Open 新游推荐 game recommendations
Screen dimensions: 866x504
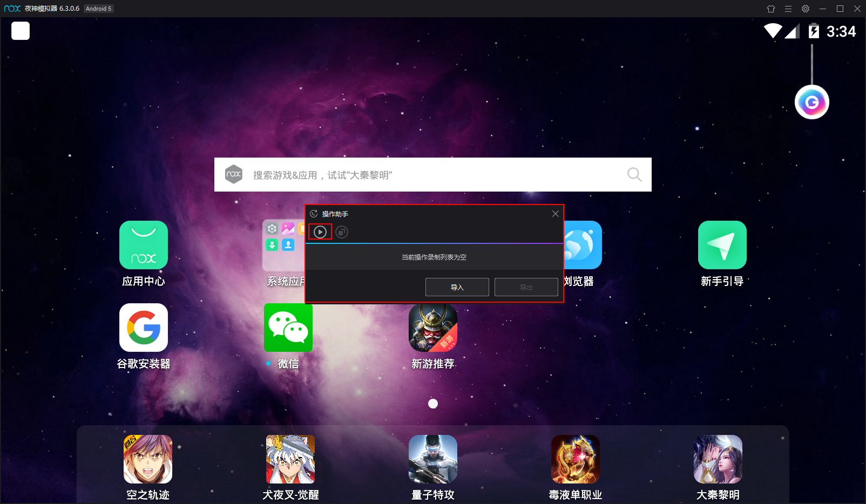click(x=432, y=328)
